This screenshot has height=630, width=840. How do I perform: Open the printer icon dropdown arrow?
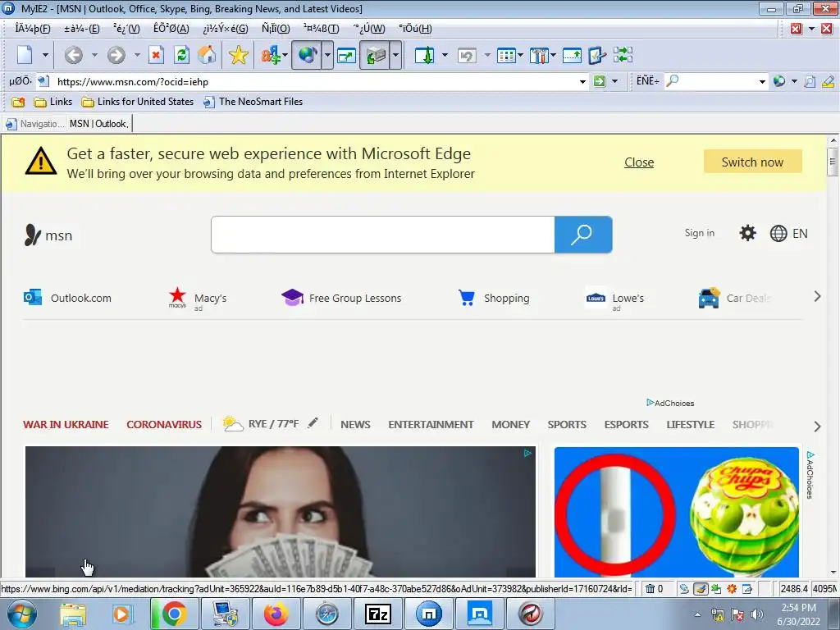pyautogui.click(x=395, y=55)
